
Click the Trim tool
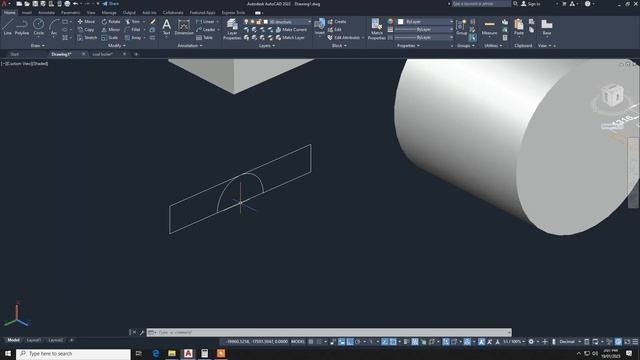point(132,21)
